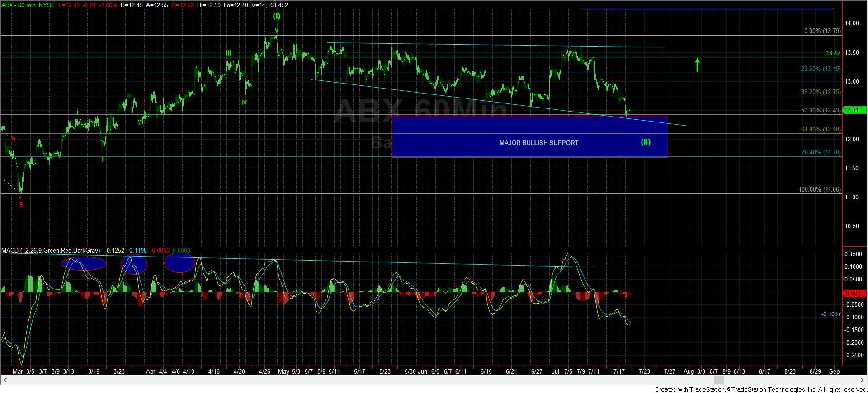This screenshot has height=393, width=868.
Task: Select the green 'iv' wave label near 4/20
Action: (244, 103)
